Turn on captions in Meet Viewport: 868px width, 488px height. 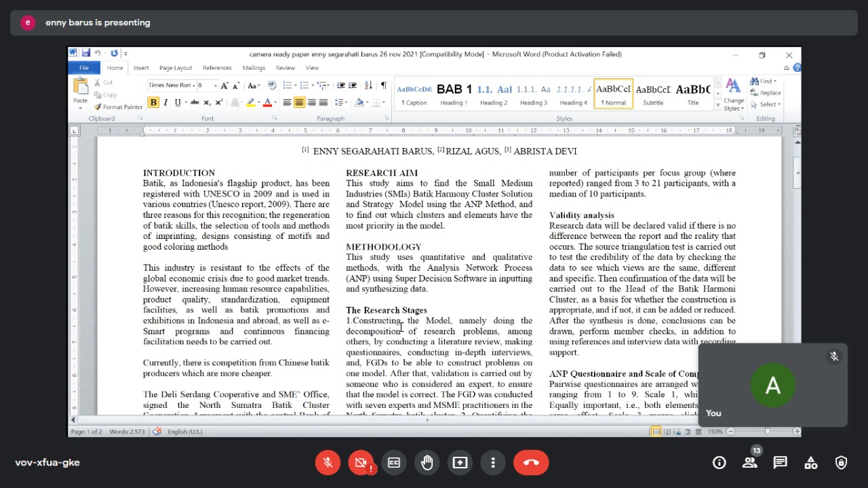pyautogui.click(x=394, y=463)
